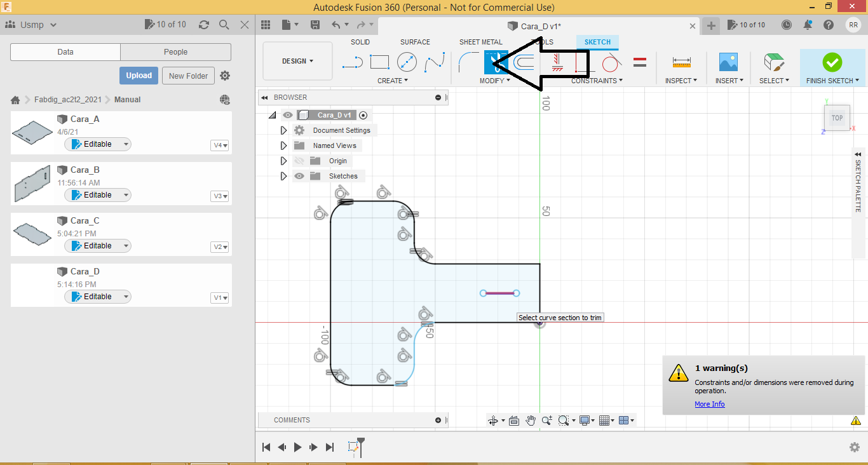This screenshot has height=465, width=868.
Task: Open the MODIFY dropdown menu
Action: (x=494, y=81)
